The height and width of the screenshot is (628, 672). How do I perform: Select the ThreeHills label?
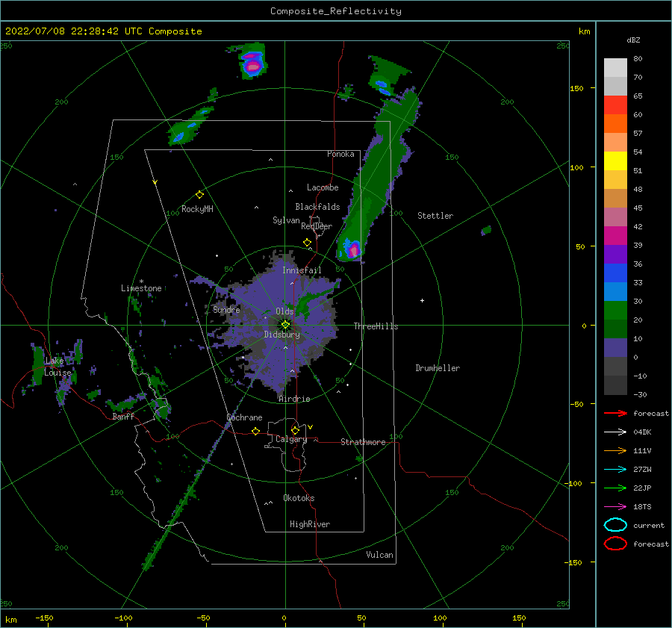click(x=376, y=326)
